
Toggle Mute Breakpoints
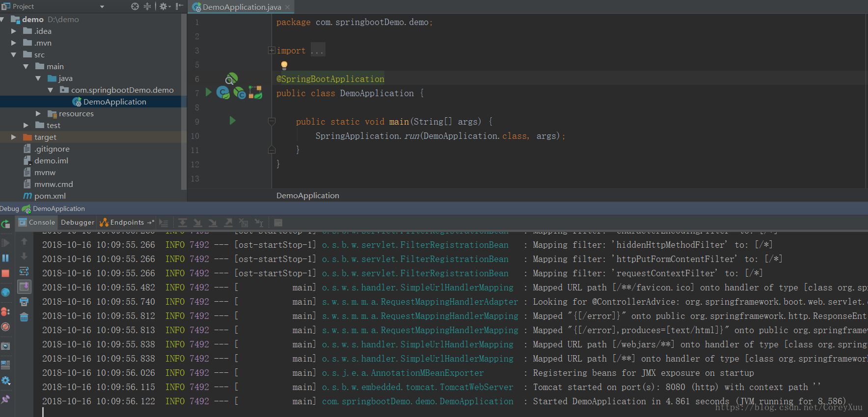pyautogui.click(x=5, y=327)
